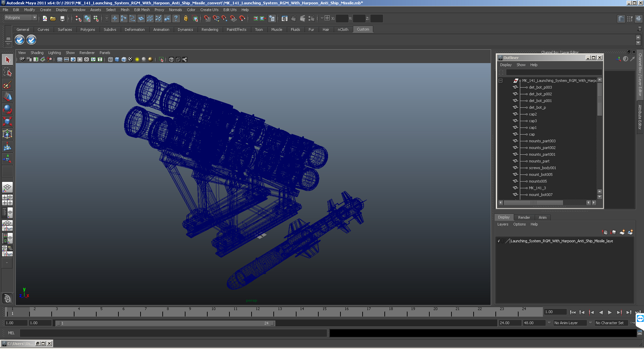Enable Snap to curves magnet icon
This screenshot has width=644, height=349.
click(x=216, y=18)
